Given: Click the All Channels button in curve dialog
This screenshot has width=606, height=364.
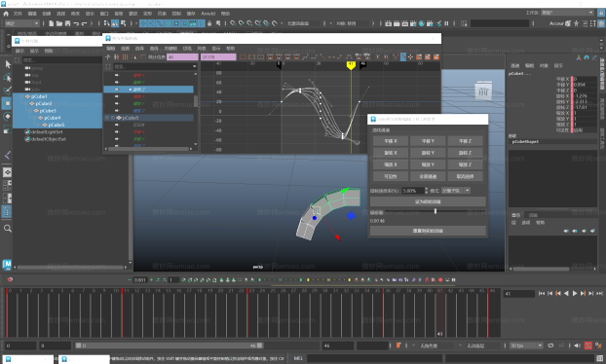Looking at the screenshot, I should 428,176.
